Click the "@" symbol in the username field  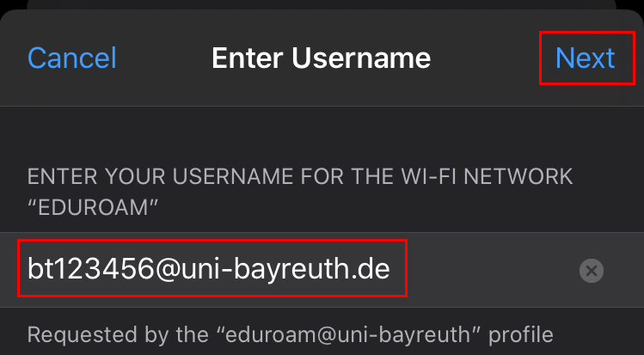click(168, 270)
